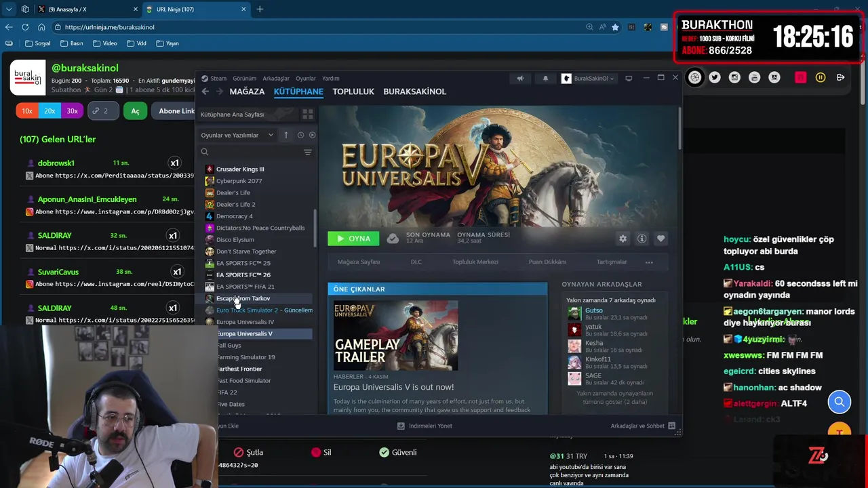This screenshot has height=488, width=868.
Task: Go forward with Steam's right arrow
Action: pyautogui.click(x=219, y=91)
